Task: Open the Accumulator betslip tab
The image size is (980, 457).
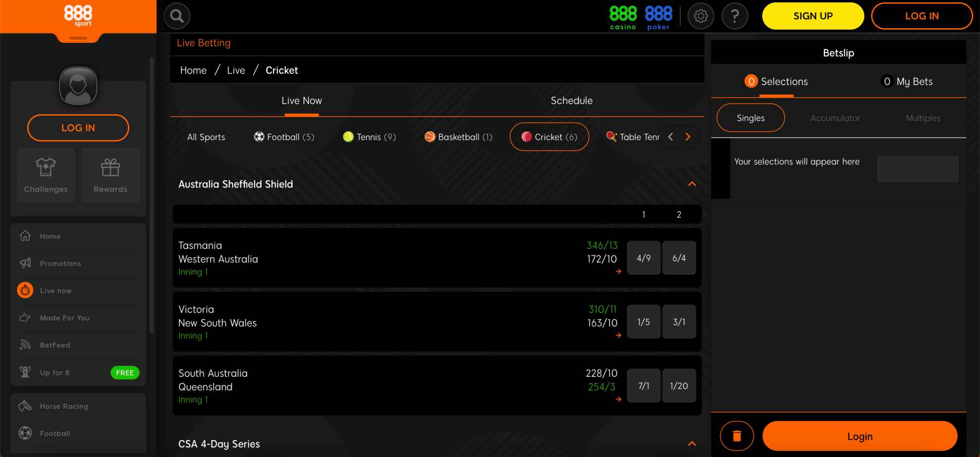Action: [835, 118]
